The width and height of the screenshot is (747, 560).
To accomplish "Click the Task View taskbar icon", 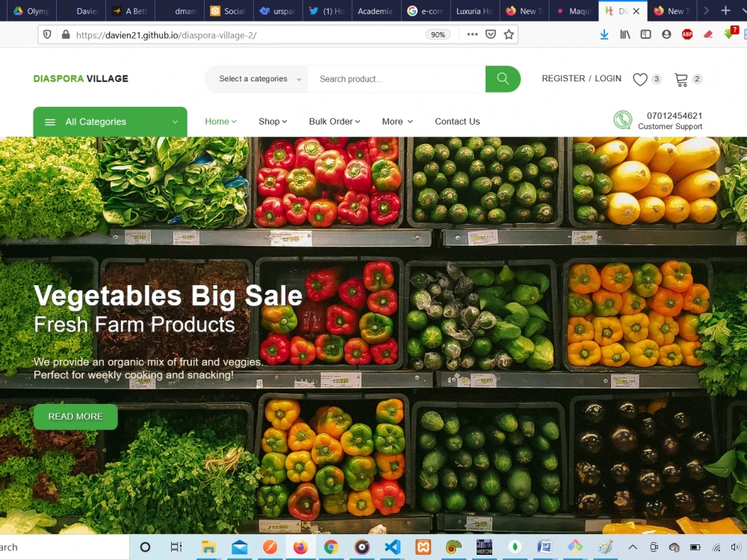I will click(176, 547).
